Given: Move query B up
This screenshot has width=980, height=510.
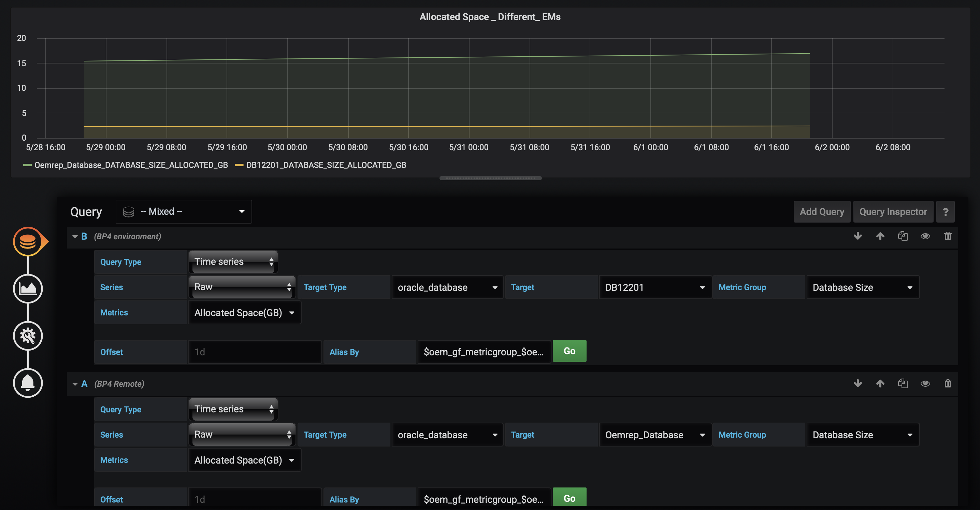Looking at the screenshot, I should click(x=880, y=236).
